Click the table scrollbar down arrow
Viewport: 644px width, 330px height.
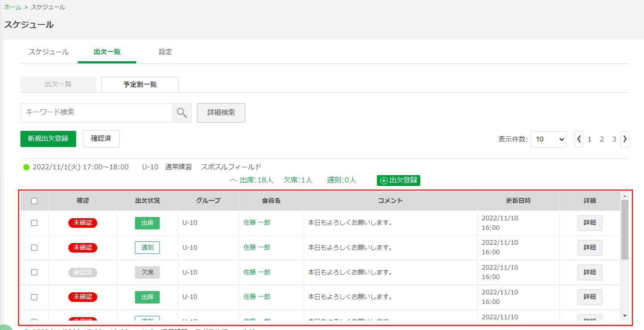[625, 316]
